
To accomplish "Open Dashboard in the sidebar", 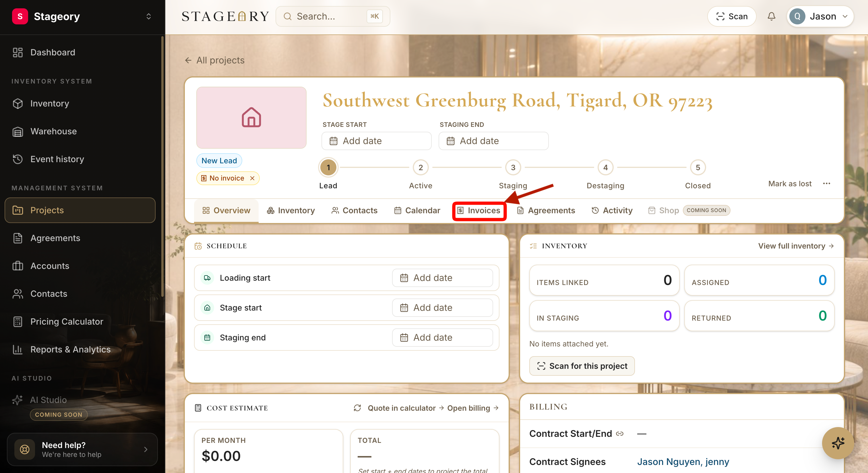I will point(80,52).
